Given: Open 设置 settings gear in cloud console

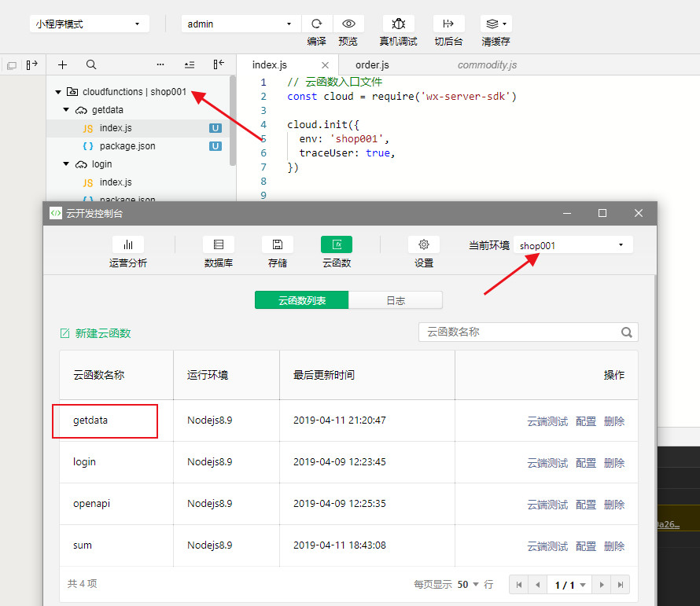Looking at the screenshot, I should tap(424, 244).
